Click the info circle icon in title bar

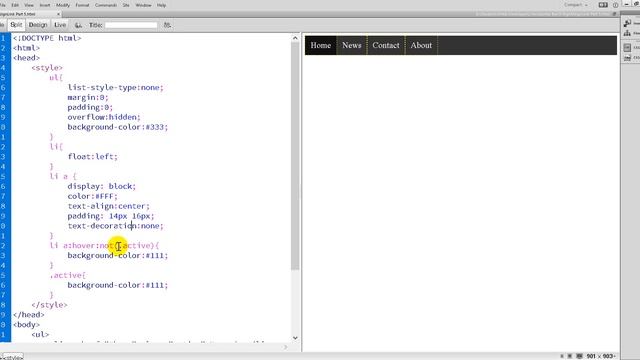tap(616, 5)
